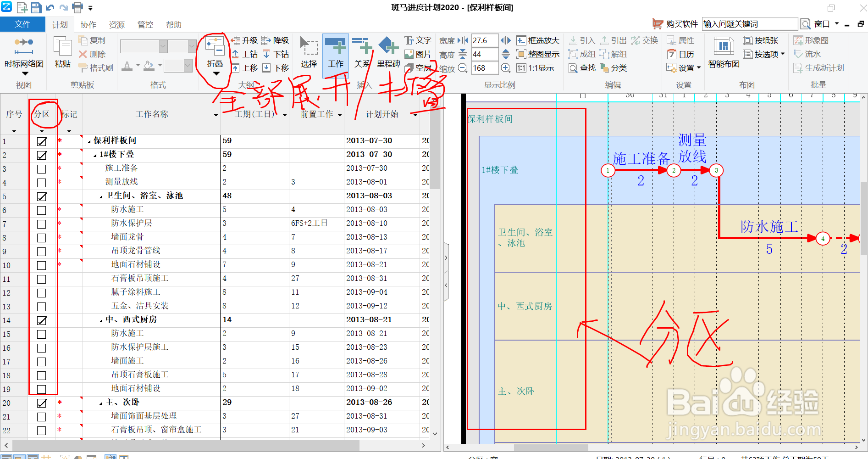
Task: Click 降级 demote level icon
Action: [275, 40]
